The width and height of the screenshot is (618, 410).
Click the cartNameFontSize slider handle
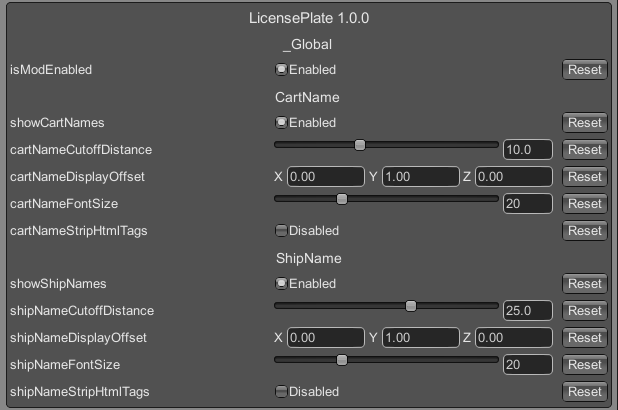[x=342, y=199]
